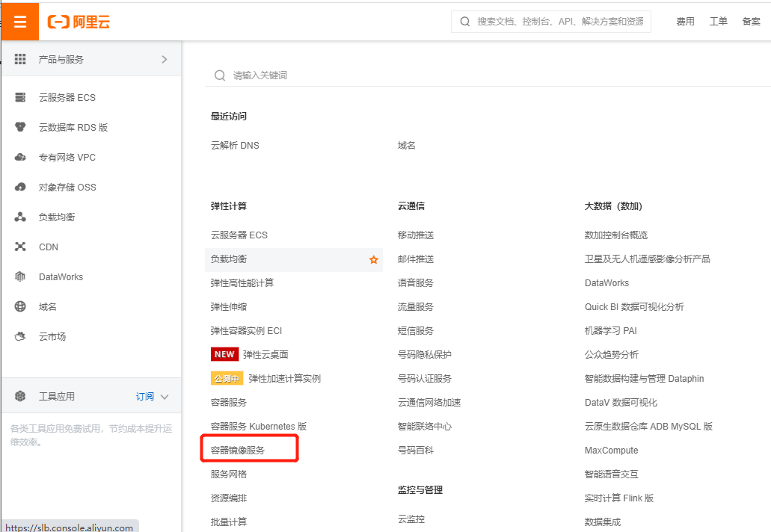Select DataWorks in the sidebar
The width and height of the screenshot is (771, 532).
point(61,276)
